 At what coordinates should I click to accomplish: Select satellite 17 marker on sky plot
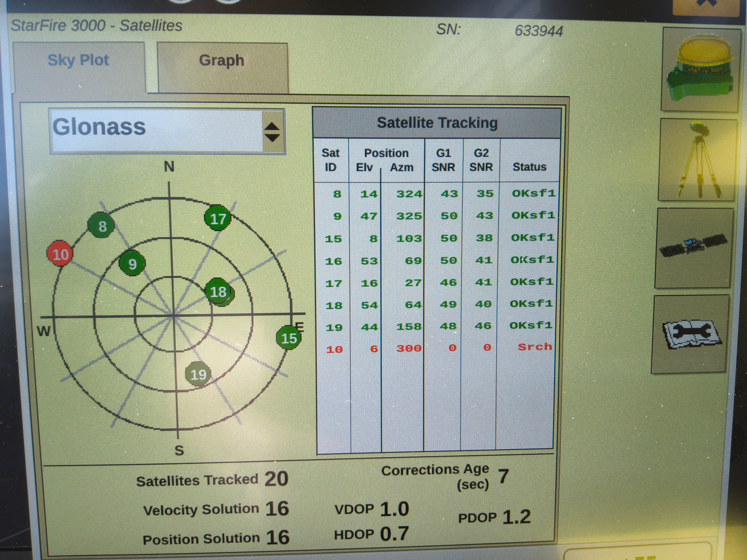pyautogui.click(x=218, y=219)
